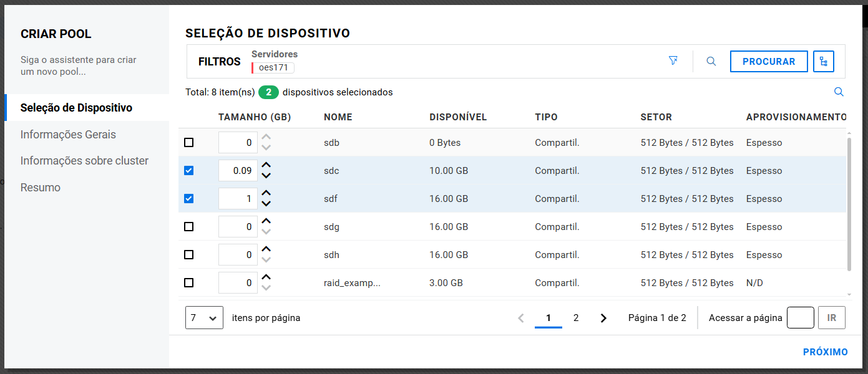868x374 pixels.
Task: Sort by Tamanho (GB) column header
Action: (255, 117)
